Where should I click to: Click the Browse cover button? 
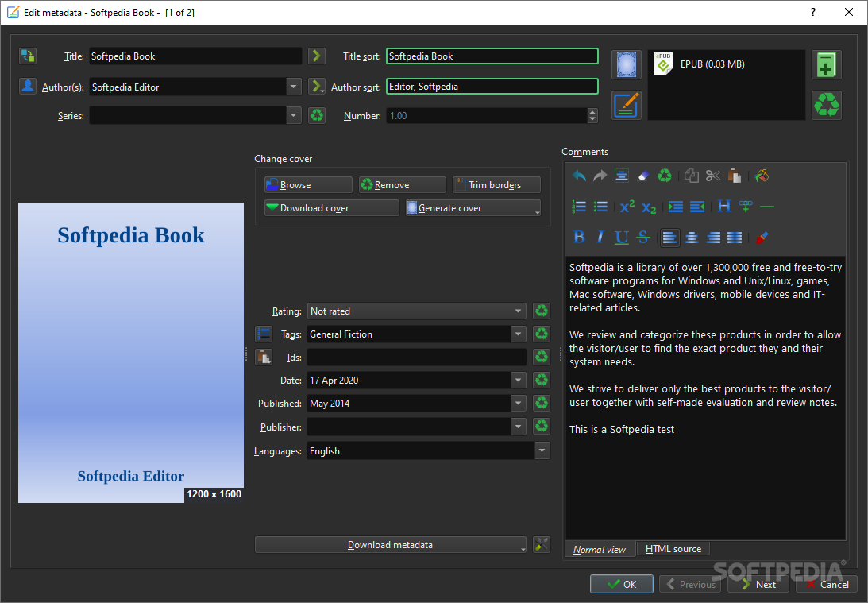click(x=308, y=184)
